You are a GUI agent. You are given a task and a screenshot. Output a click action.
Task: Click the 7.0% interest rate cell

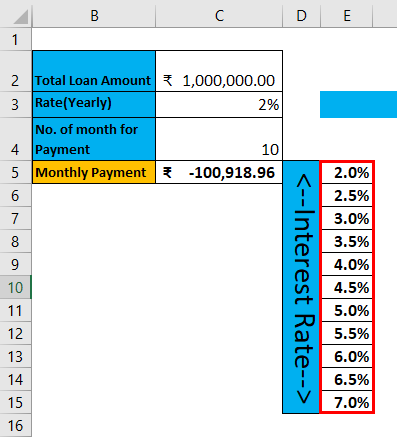[x=347, y=402]
